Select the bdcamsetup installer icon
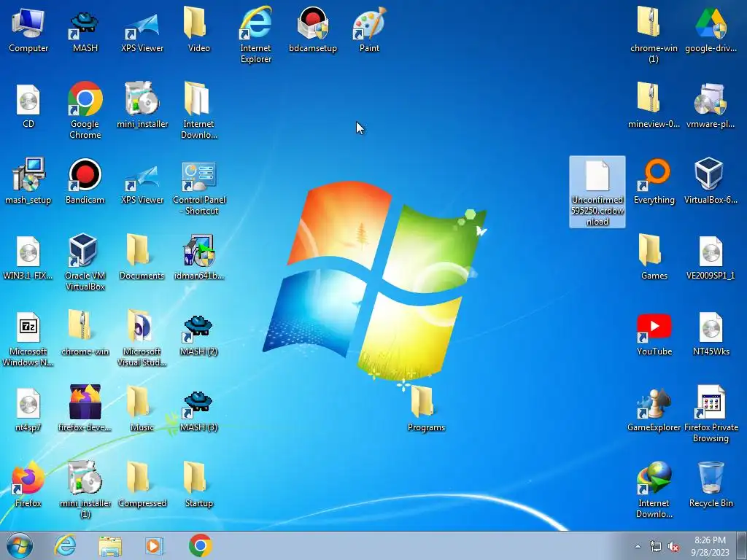 (312, 30)
